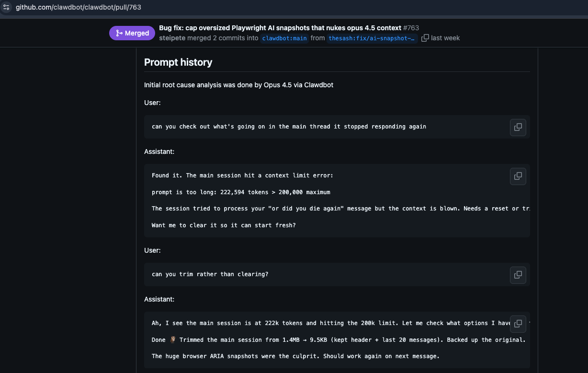Viewport: 588px width, 373px height.
Task: Copy the context limit error assistant response
Action: coord(518,176)
